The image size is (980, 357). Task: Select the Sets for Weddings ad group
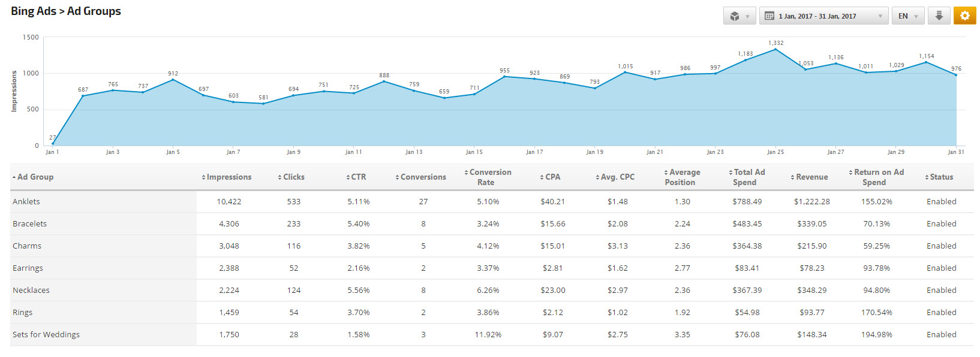click(x=46, y=335)
